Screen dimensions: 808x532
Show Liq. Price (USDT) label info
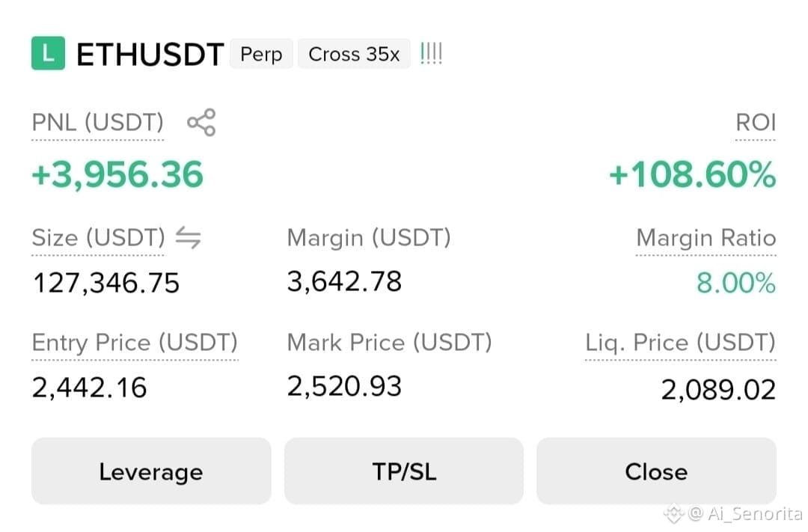(x=680, y=343)
